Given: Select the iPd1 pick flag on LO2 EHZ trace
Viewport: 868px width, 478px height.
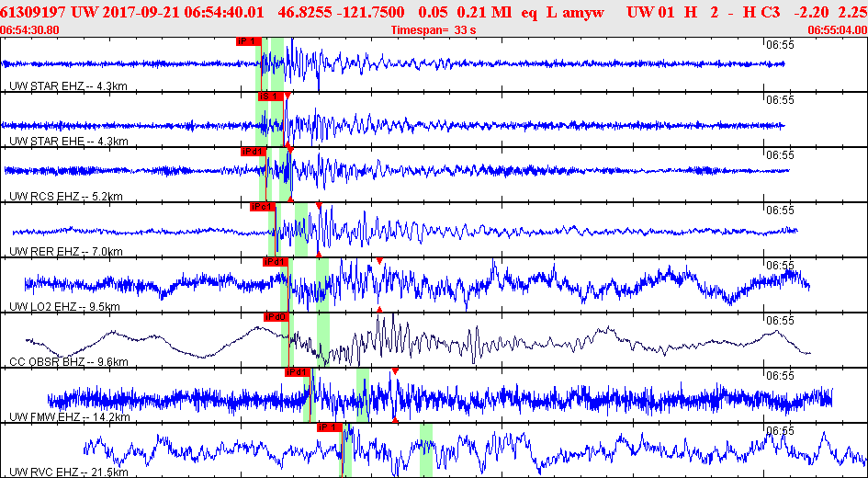Looking at the screenshot, I should point(276,261).
